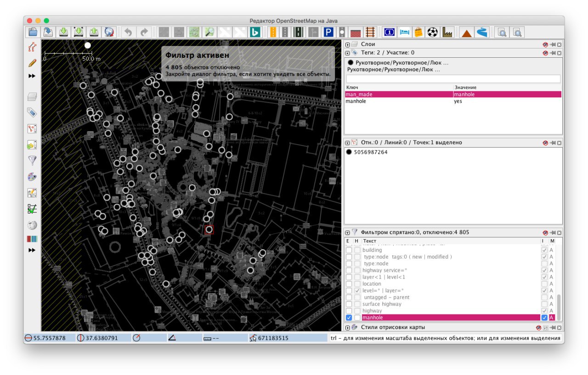Choose the blue waterway preset icon
Screen dimensions: 588x375
click(481, 32)
